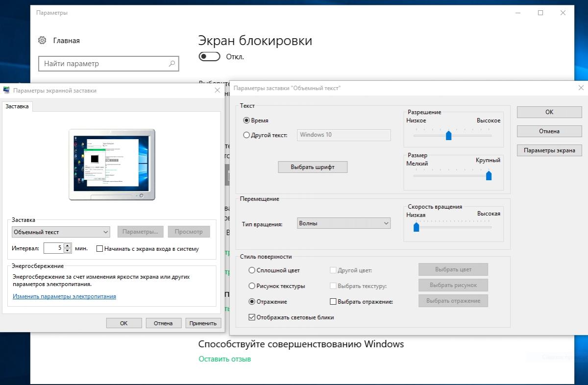Viewport: 588px width, 385px height.
Task: Enable 'Начинать с экрана входа в систему'
Action: click(100, 249)
